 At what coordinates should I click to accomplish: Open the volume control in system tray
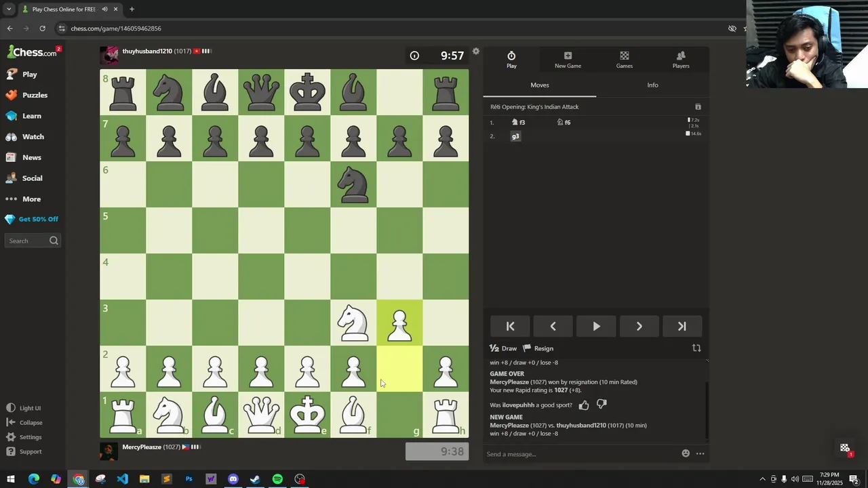coord(795,479)
